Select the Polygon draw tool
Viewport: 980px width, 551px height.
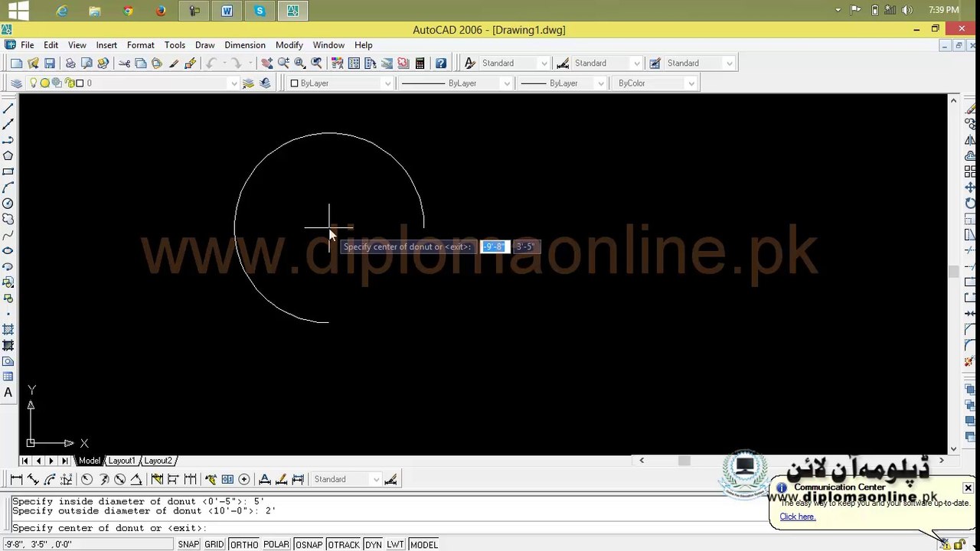[8, 156]
